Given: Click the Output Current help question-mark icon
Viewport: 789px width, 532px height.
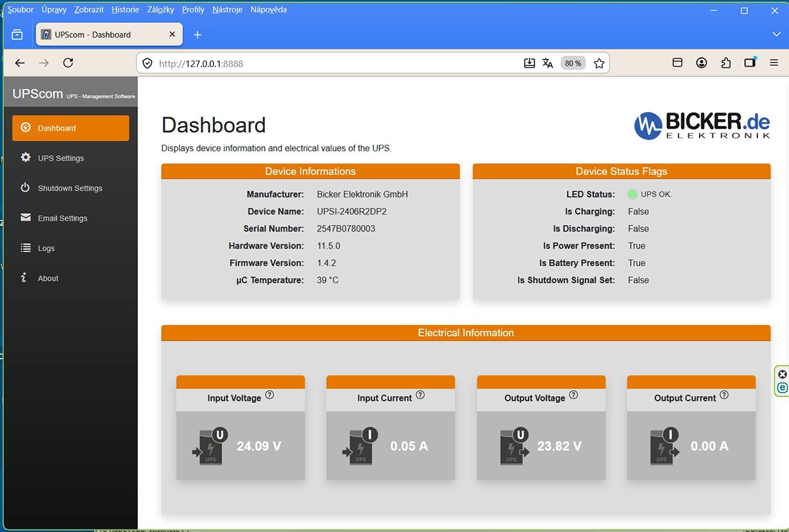Looking at the screenshot, I should coord(724,395).
